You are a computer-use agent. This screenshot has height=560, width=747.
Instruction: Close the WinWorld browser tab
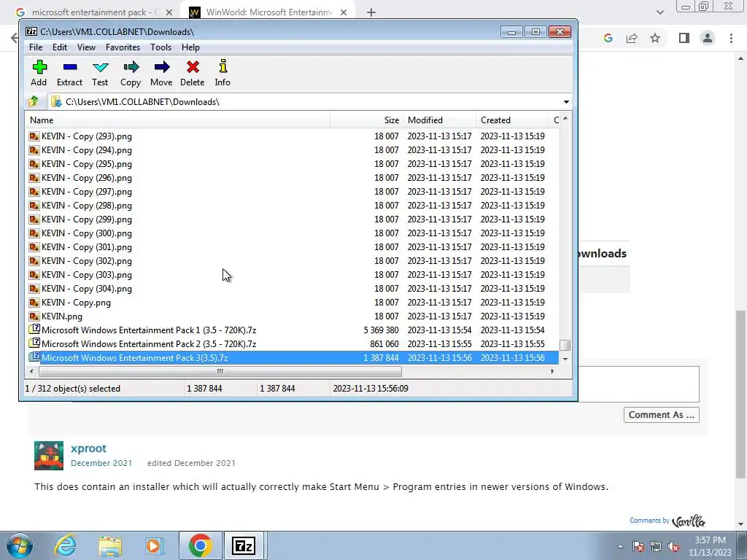pos(344,13)
